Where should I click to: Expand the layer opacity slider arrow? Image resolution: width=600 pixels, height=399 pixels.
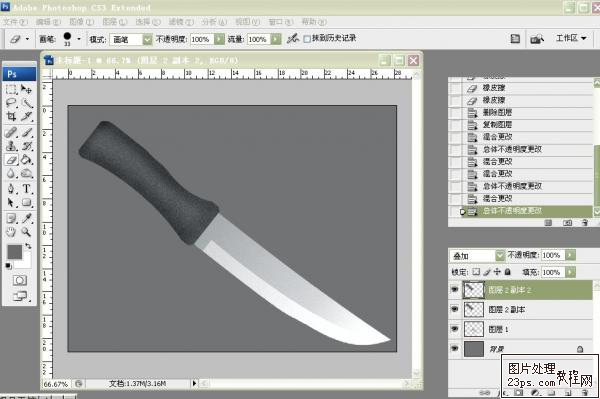click(x=570, y=255)
